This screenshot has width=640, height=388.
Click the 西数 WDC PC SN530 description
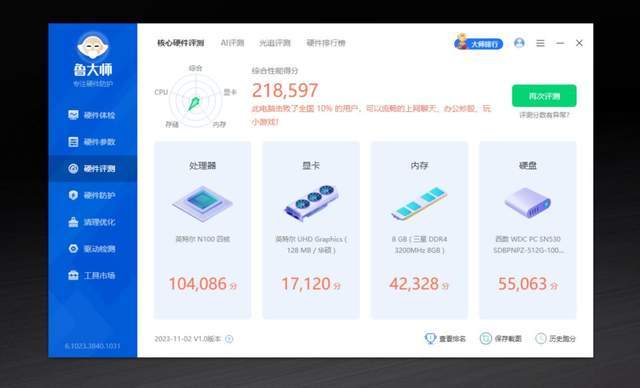(x=528, y=245)
